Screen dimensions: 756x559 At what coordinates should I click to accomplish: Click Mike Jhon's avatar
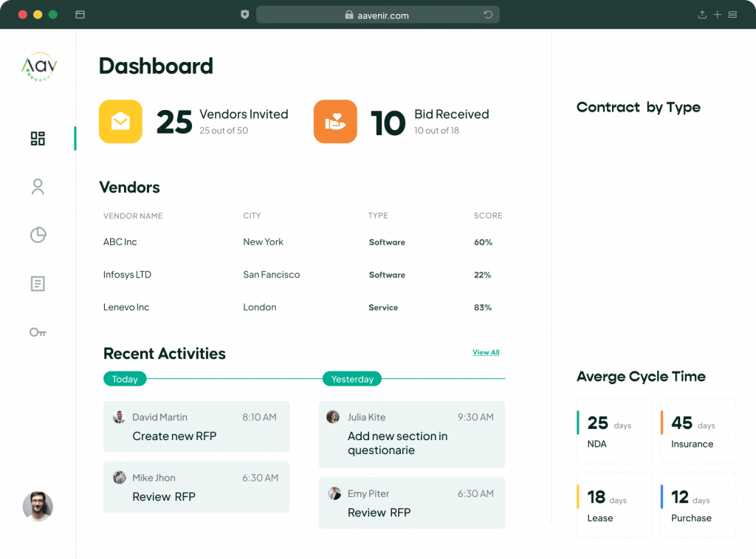[x=119, y=478]
